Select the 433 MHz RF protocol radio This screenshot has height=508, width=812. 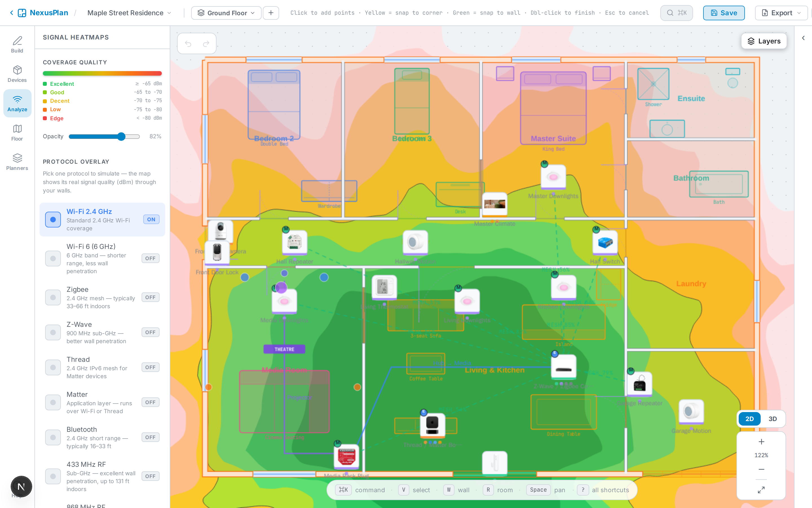tap(53, 476)
